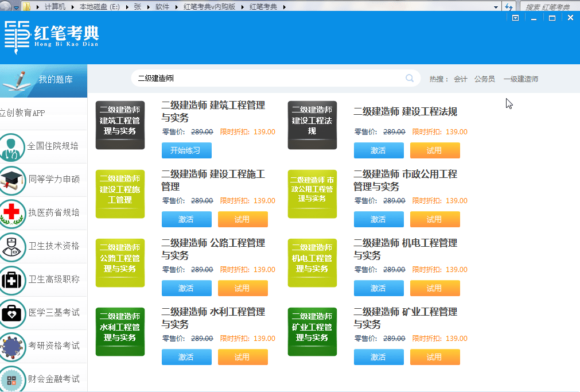Click 激活 for 建设工程施工管理
Viewport: 580px width, 392px height.
click(186, 219)
